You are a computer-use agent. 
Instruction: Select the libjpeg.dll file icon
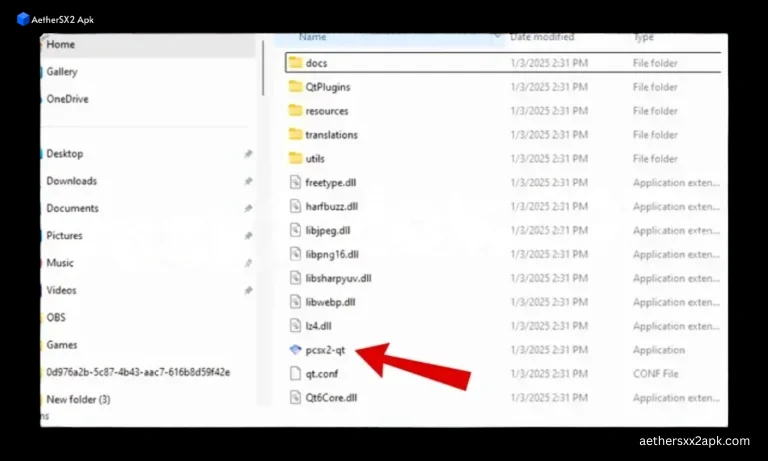point(295,230)
